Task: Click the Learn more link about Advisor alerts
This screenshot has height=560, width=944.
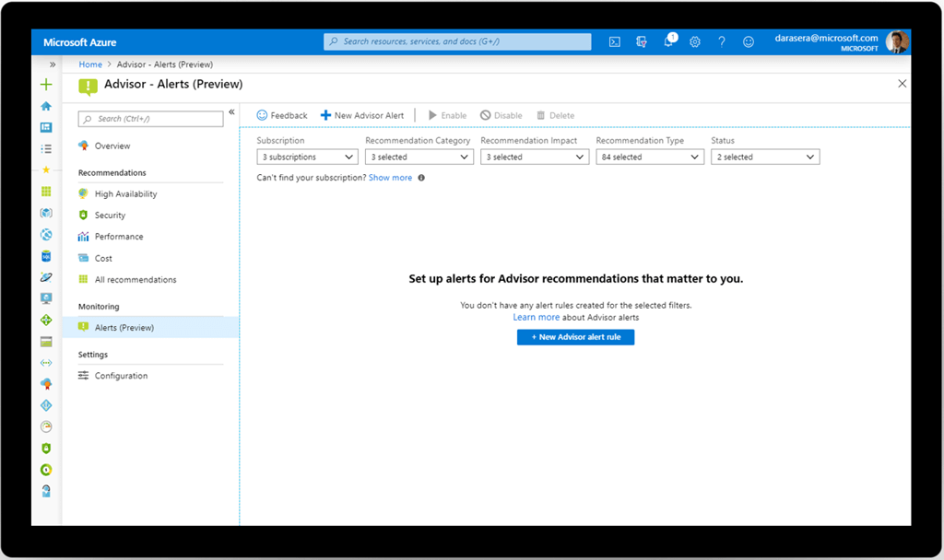Action: pos(536,317)
